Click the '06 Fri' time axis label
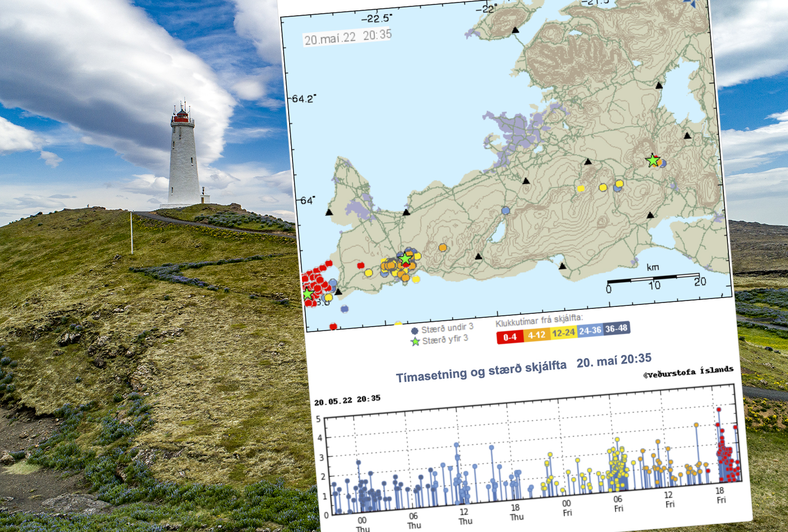The image size is (788, 532). tap(619, 504)
